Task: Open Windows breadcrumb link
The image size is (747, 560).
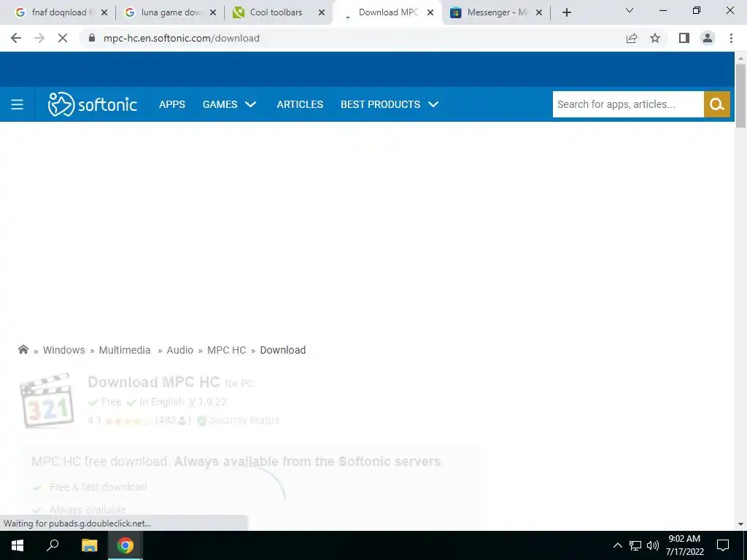Action: pos(64,350)
